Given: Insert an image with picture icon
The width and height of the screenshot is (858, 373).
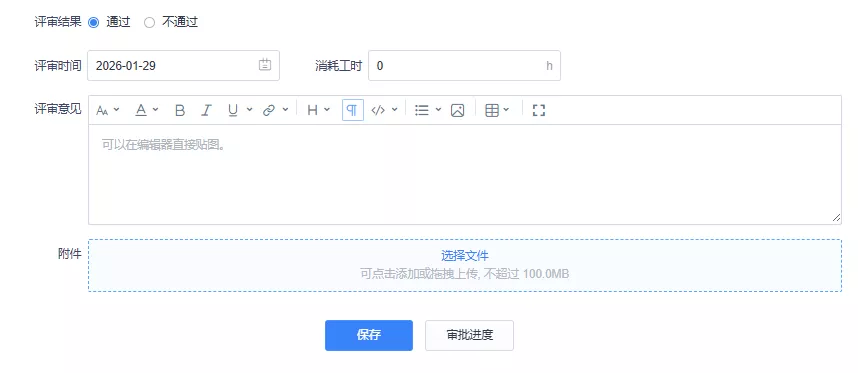Looking at the screenshot, I should pyautogui.click(x=457, y=110).
